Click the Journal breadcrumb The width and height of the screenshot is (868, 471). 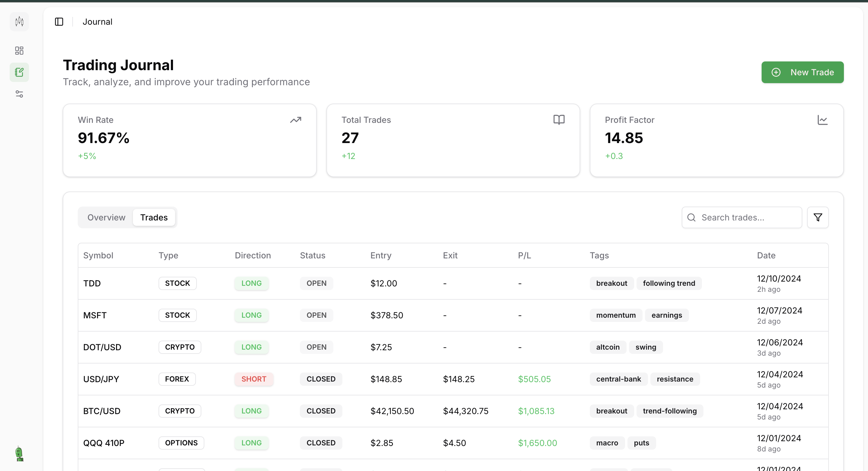(97, 22)
